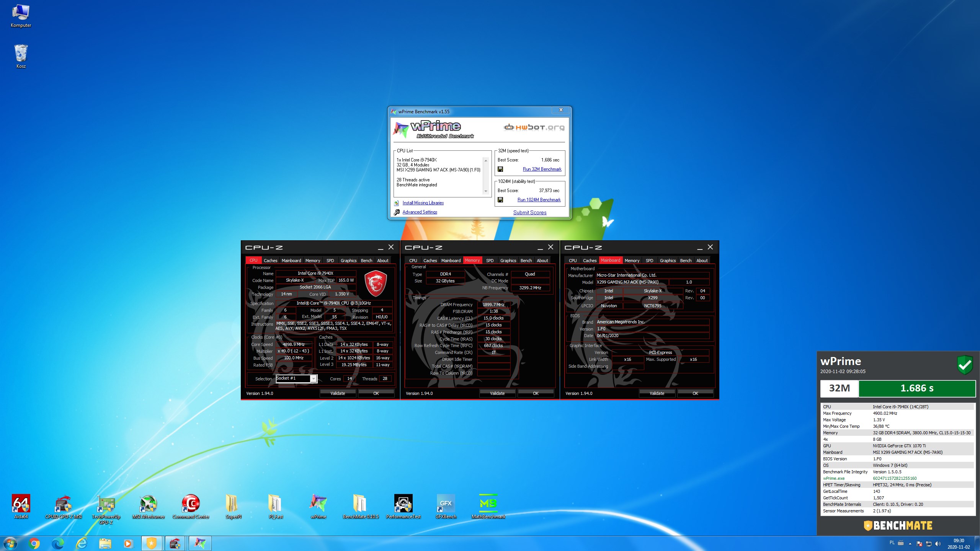Click the Run 32M Benchmark link
The image size is (980, 551).
point(542,169)
